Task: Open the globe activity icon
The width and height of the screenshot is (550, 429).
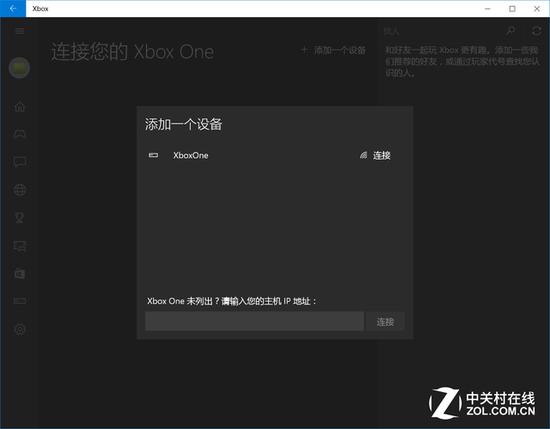Action: click(20, 190)
